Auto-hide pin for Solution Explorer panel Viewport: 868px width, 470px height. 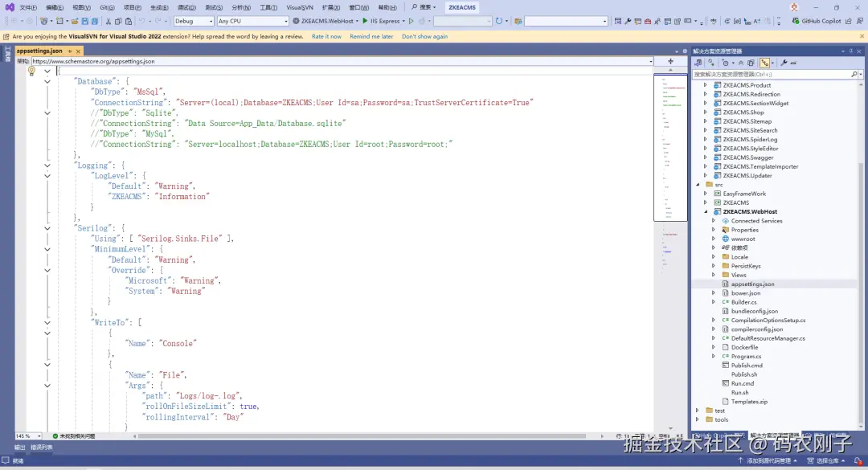[851, 51]
